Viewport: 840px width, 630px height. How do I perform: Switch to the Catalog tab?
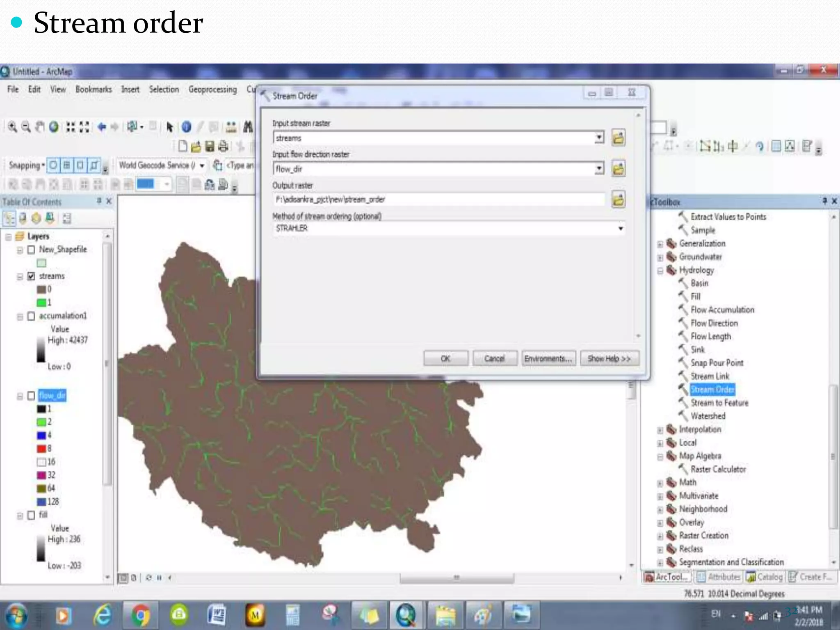(765, 577)
